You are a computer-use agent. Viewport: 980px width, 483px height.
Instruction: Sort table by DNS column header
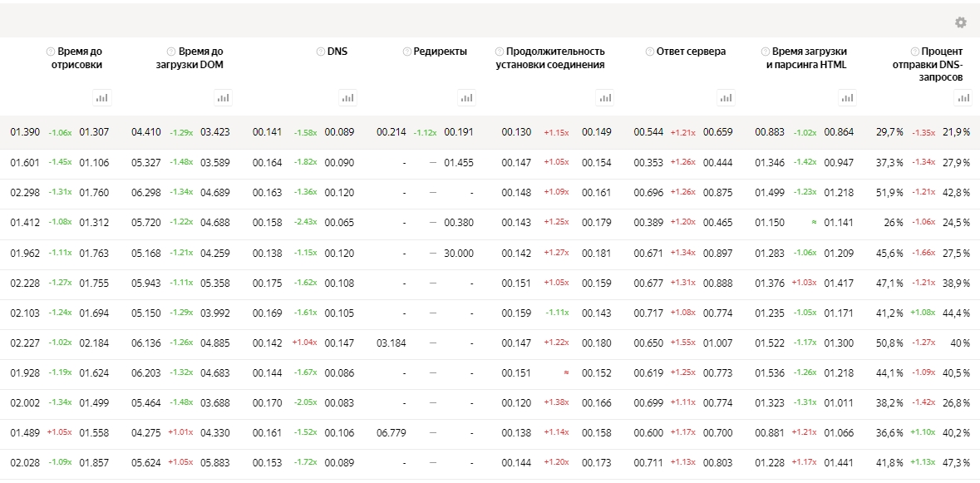pyautogui.click(x=337, y=52)
